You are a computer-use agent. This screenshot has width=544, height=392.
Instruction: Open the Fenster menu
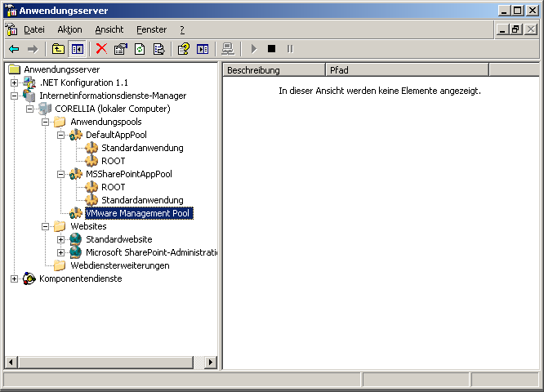tap(152, 30)
